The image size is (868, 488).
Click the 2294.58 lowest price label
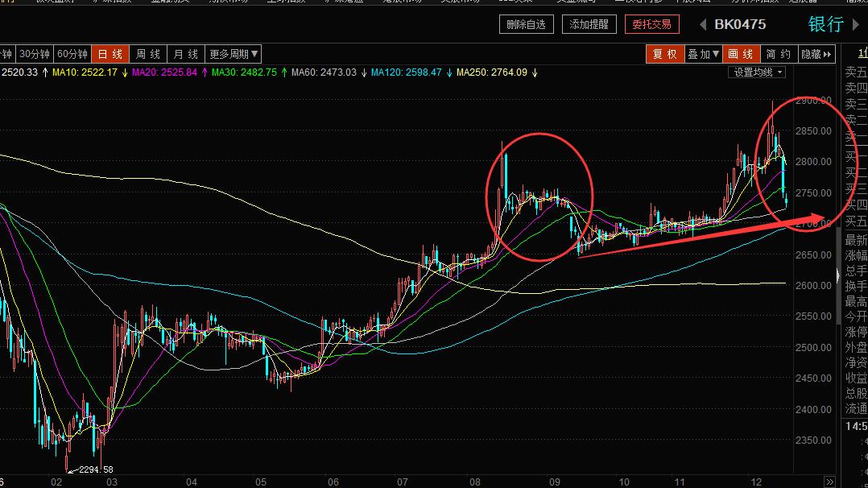click(96, 469)
